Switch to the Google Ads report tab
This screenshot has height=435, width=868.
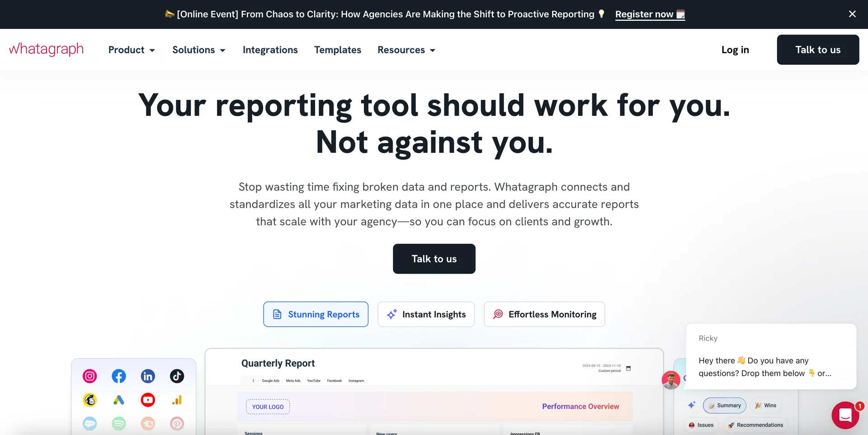(270, 381)
